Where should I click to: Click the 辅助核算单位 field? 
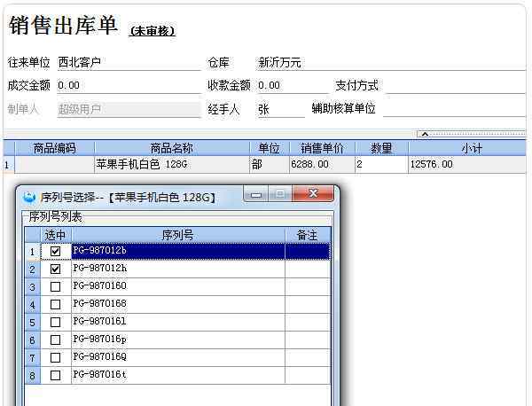(x=454, y=109)
